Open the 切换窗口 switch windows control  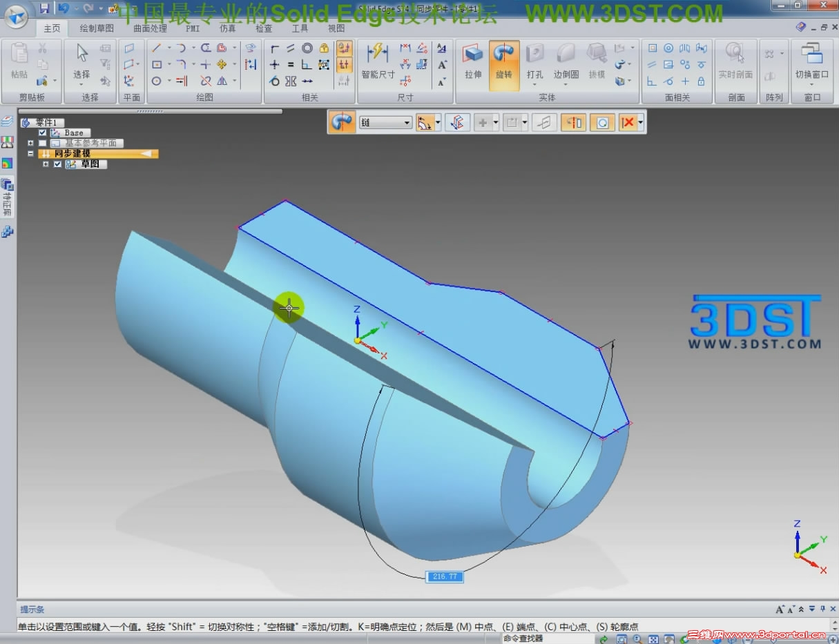point(811,61)
